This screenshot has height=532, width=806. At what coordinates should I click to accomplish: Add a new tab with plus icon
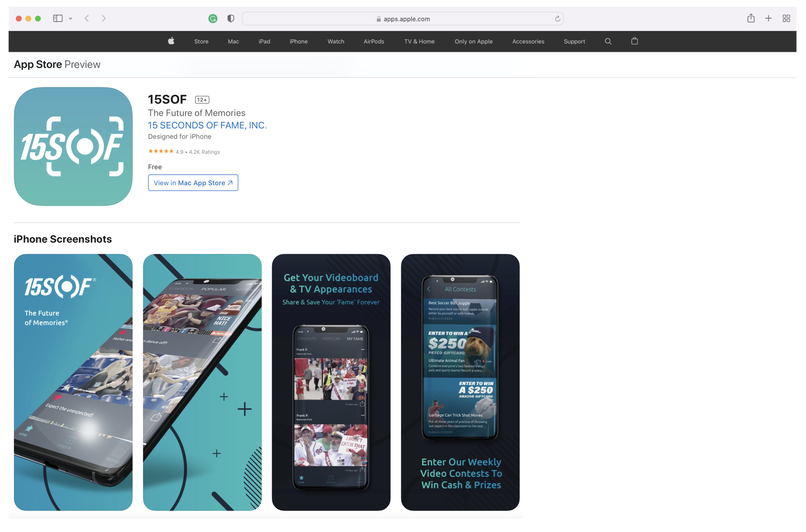click(768, 18)
